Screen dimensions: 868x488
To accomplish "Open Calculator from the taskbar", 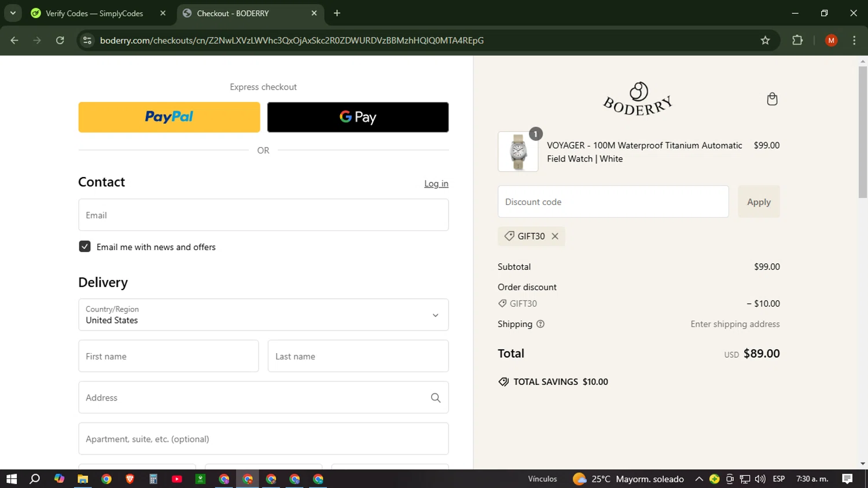I will (x=153, y=479).
